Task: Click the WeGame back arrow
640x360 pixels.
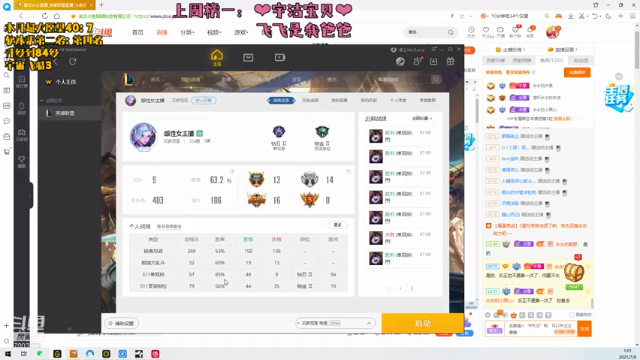Action: (55, 62)
